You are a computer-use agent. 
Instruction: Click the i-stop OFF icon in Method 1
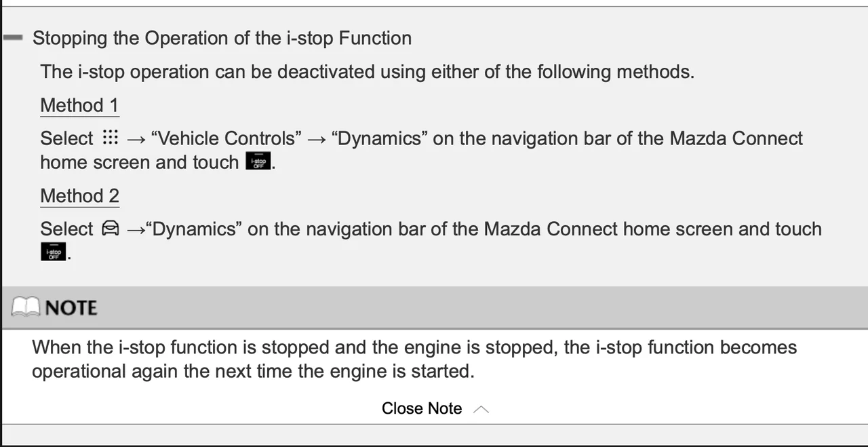point(258,162)
